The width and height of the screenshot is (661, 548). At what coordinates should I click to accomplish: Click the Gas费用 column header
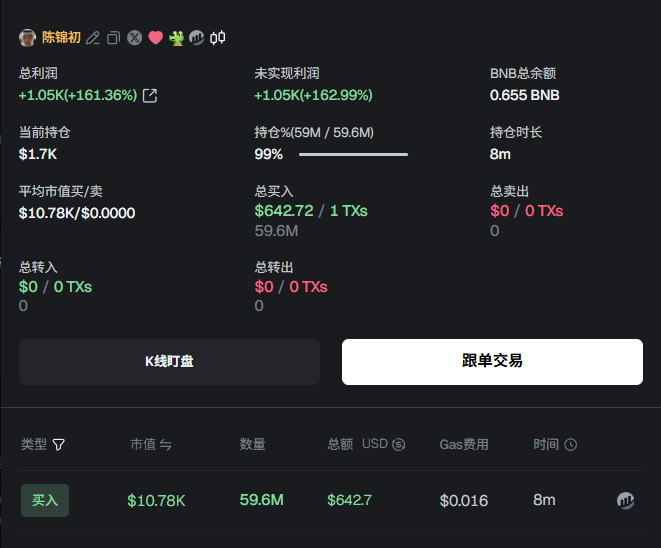[x=464, y=444]
